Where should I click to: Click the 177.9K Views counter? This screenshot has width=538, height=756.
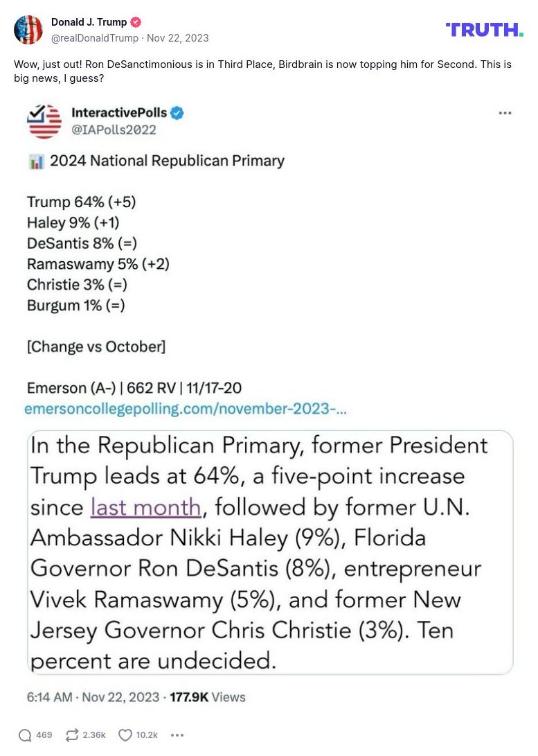point(208,698)
